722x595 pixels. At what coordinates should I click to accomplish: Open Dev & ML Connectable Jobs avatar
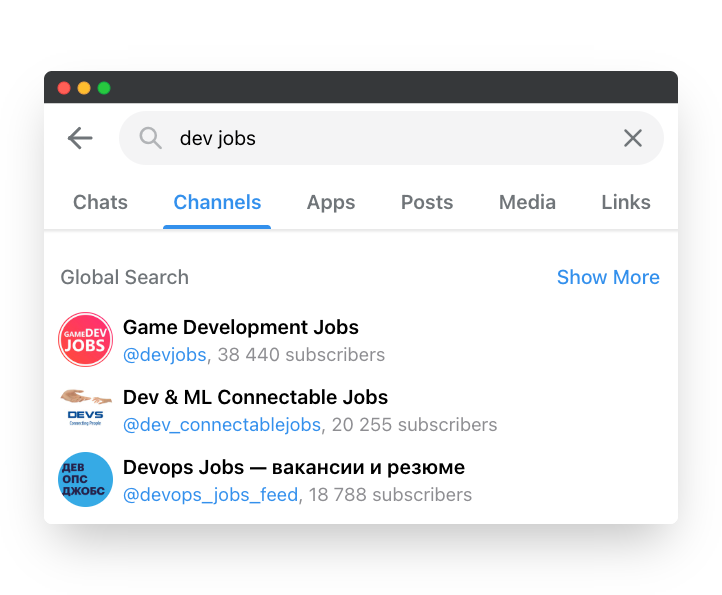pyautogui.click(x=86, y=409)
